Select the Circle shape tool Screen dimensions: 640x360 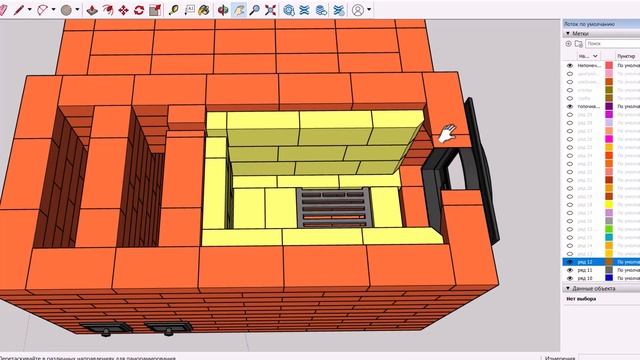(66, 10)
